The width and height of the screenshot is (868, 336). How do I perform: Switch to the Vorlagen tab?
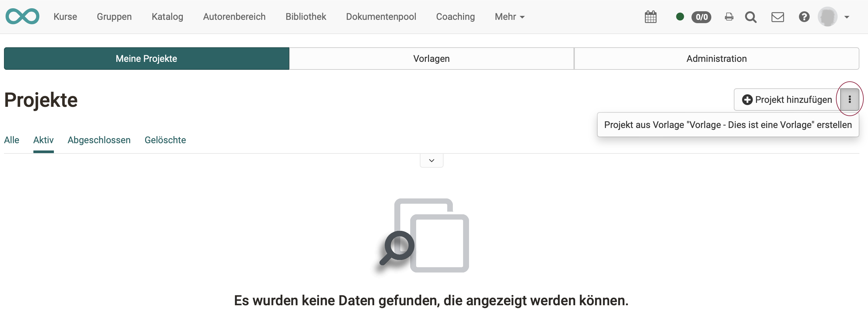pos(432,58)
